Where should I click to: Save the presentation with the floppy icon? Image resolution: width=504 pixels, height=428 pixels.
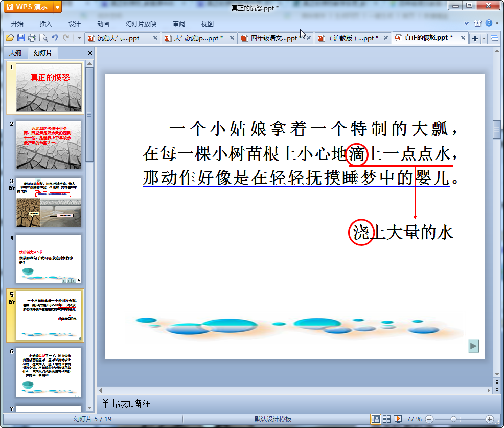point(21,38)
